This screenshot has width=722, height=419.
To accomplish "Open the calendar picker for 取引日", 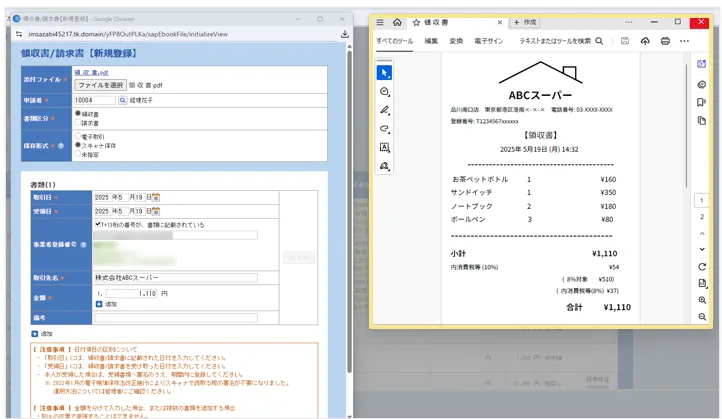I will click(x=157, y=197).
